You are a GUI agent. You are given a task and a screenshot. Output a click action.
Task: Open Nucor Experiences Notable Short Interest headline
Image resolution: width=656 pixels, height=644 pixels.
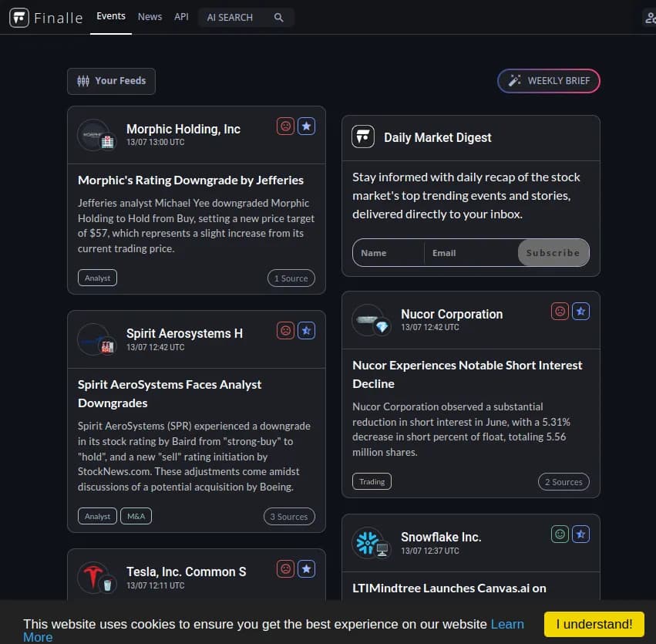[467, 374]
